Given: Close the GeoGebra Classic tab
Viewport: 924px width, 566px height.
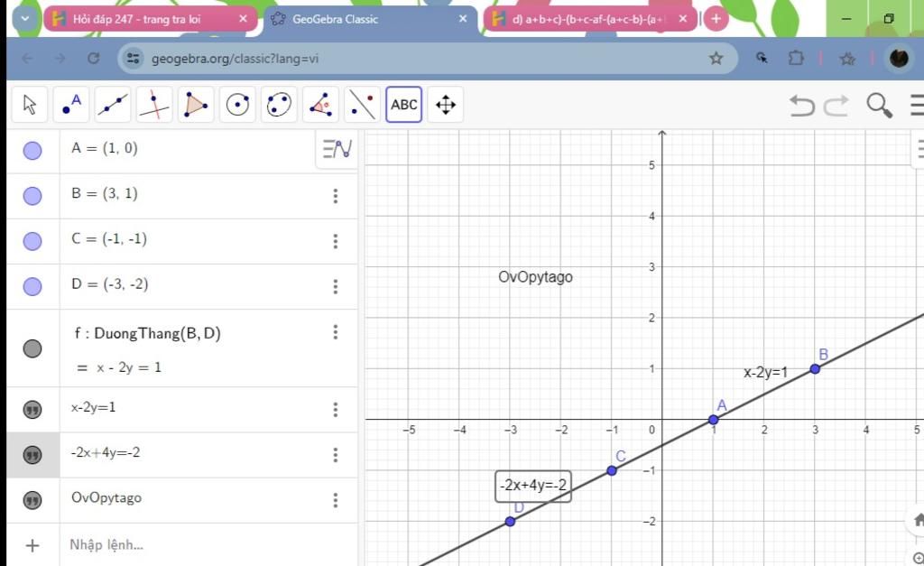Looking at the screenshot, I should coord(463,19).
